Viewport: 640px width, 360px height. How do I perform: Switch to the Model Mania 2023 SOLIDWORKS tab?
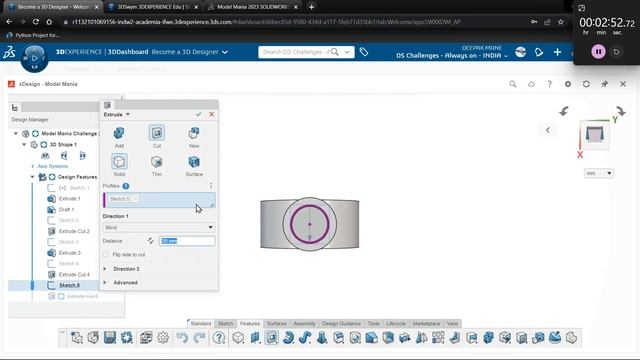click(x=253, y=7)
